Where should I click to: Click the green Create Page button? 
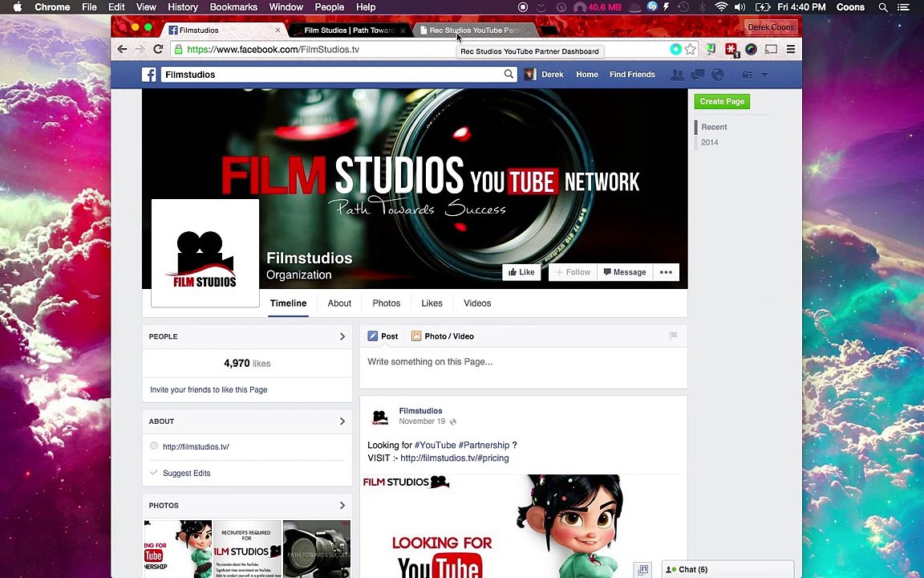[x=722, y=101]
